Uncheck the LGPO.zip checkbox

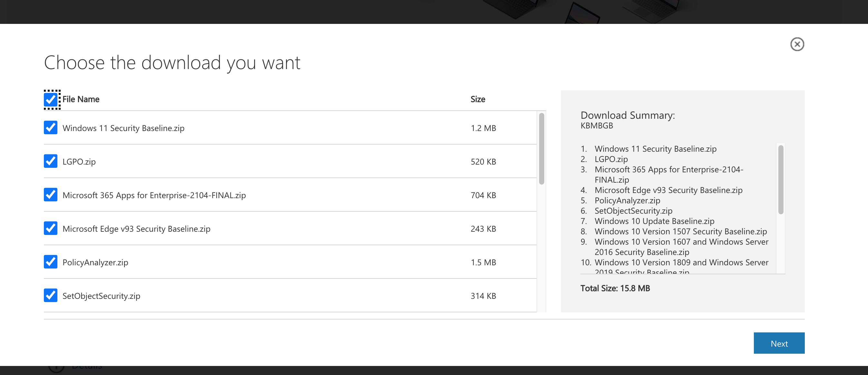pyautogui.click(x=51, y=161)
